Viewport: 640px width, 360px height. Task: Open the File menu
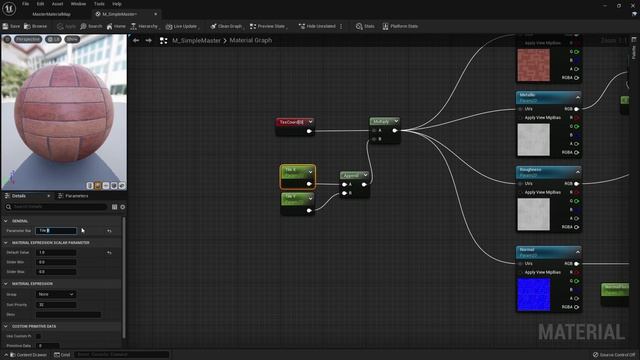[25, 4]
